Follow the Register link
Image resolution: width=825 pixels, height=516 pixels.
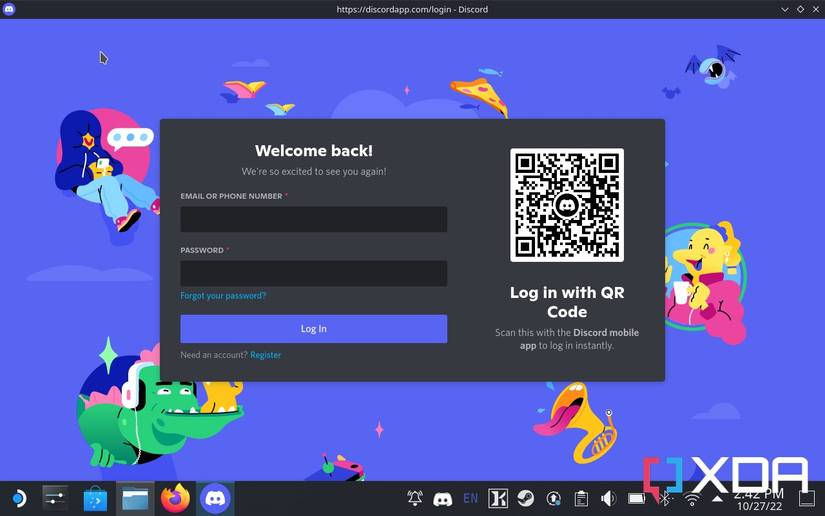pos(266,355)
